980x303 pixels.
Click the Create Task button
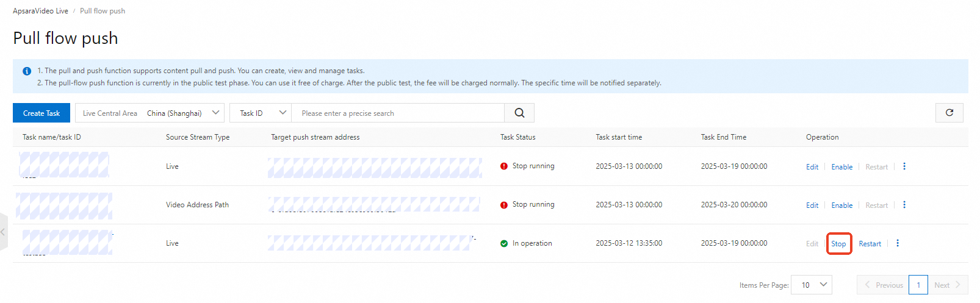pyautogui.click(x=41, y=113)
